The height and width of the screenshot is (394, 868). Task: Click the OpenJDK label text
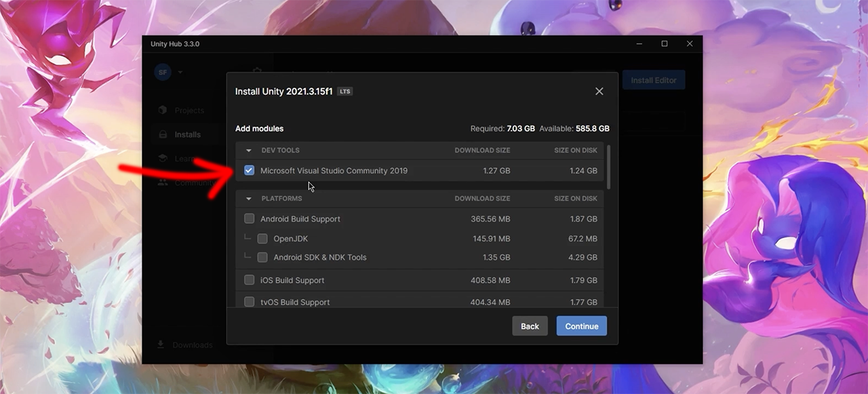pos(290,239)
